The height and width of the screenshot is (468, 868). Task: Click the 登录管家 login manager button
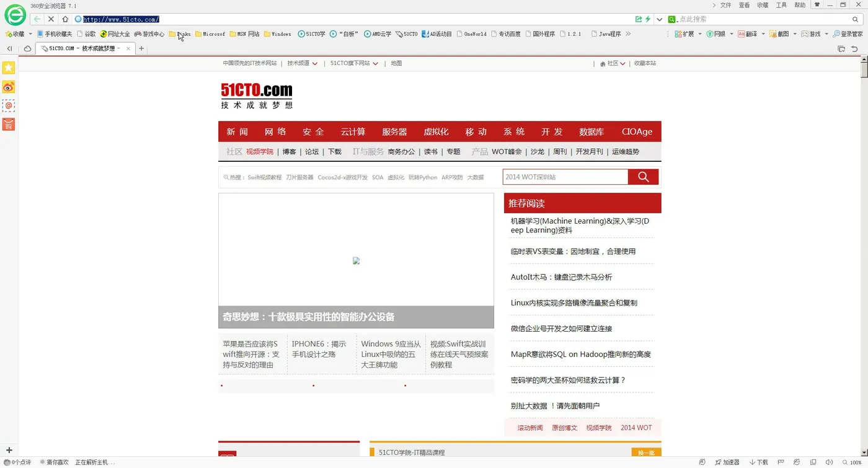point(848,34)
